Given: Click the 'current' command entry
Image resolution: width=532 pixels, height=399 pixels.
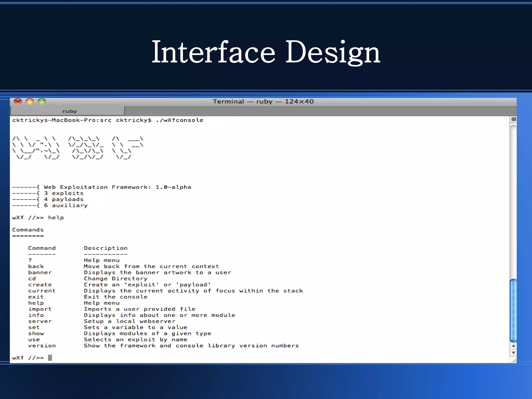Looking at the screenshot, I should (x=42, y=291).
